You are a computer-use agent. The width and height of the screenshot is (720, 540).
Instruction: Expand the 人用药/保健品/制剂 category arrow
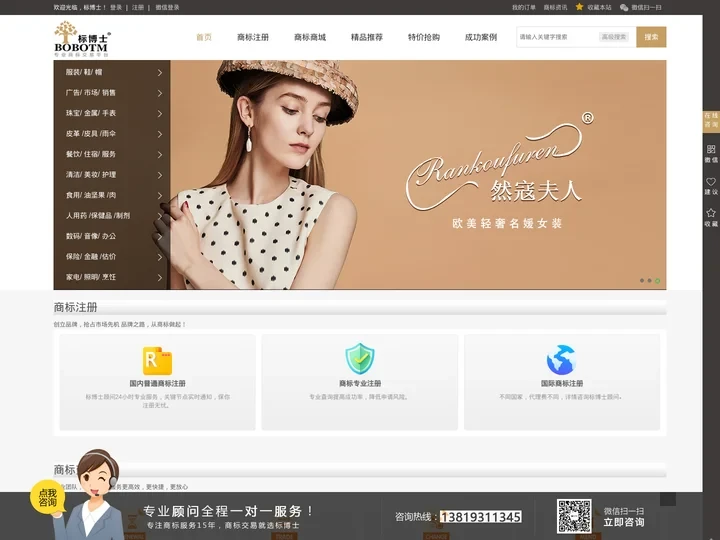tap(160, 216)
